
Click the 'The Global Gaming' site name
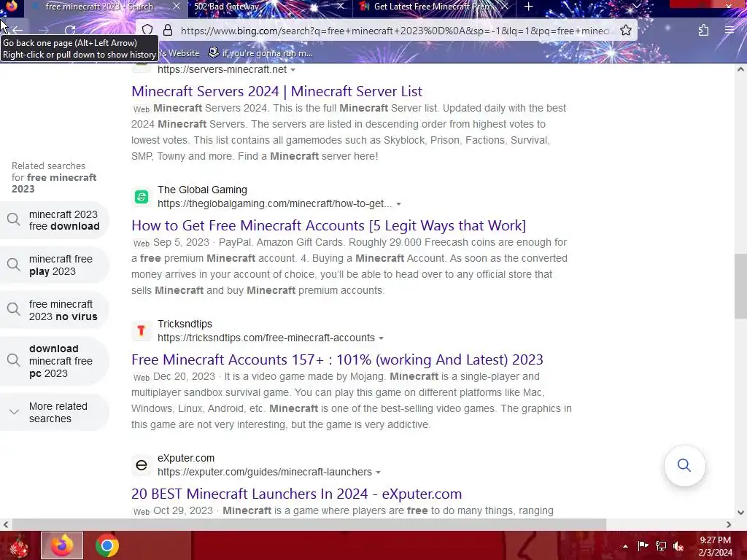(x=203, y=190)
